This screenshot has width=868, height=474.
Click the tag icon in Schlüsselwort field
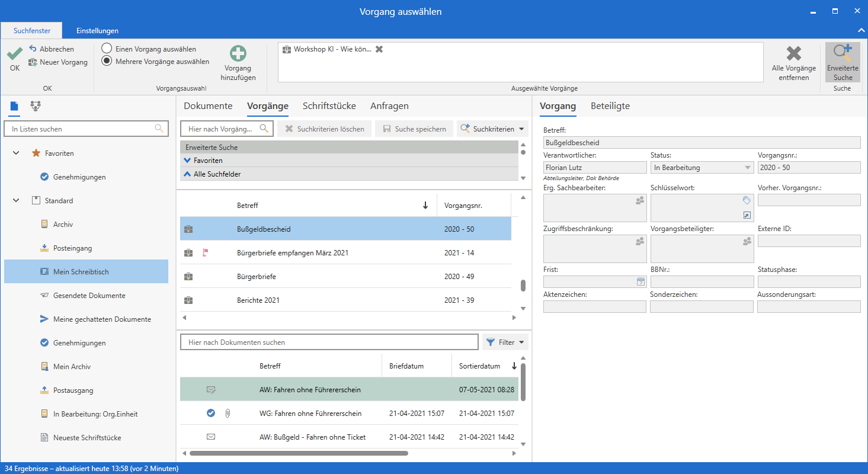tap(747, 200)
